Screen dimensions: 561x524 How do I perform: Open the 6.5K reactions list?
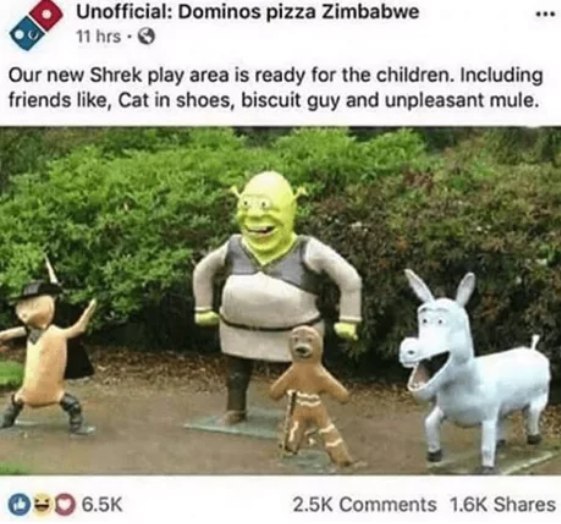(x=102, y=504)
